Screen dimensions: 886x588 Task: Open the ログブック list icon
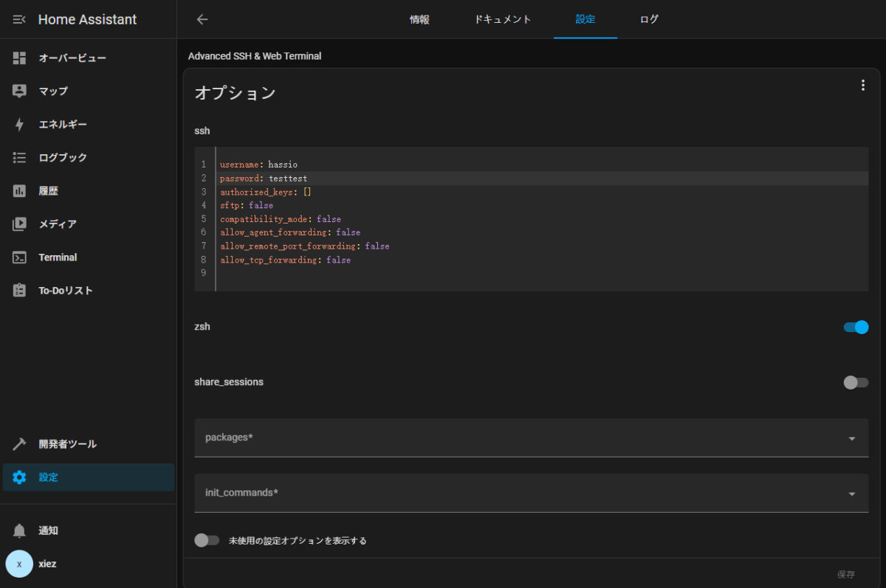point(19,157)
